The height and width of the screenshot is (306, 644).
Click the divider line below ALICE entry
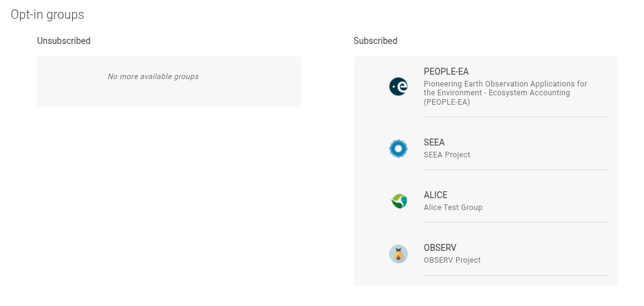pyautogui.click(x=516, y=222)
